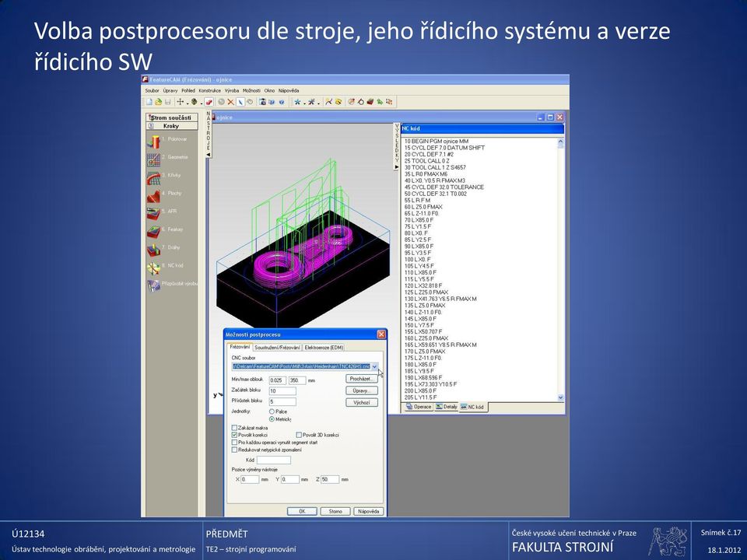Open the Výroba menu
Image resolution: width=747 pixels, height=560 pixels.
click(x=232, y=90)
